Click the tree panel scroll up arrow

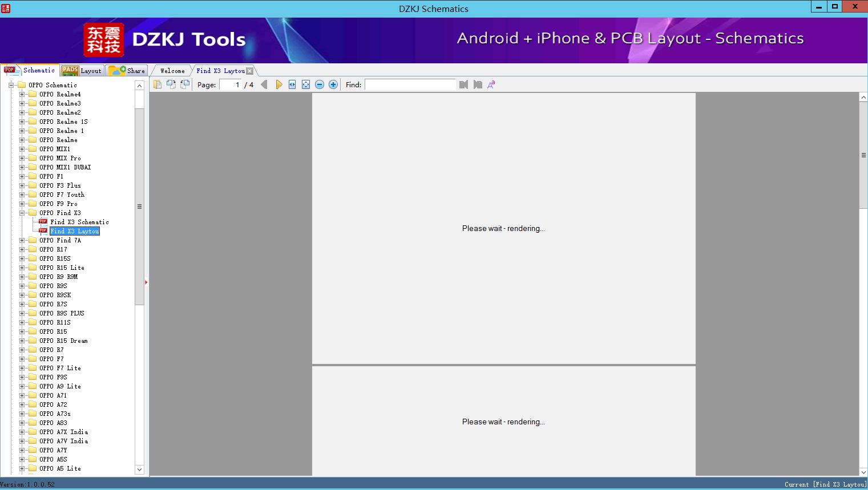coord(139,86)
